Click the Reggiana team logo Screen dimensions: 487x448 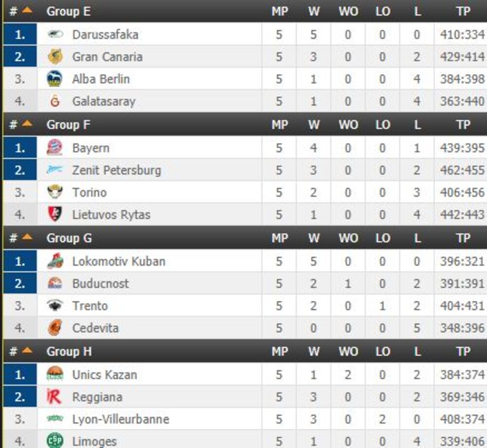[55, 397]
